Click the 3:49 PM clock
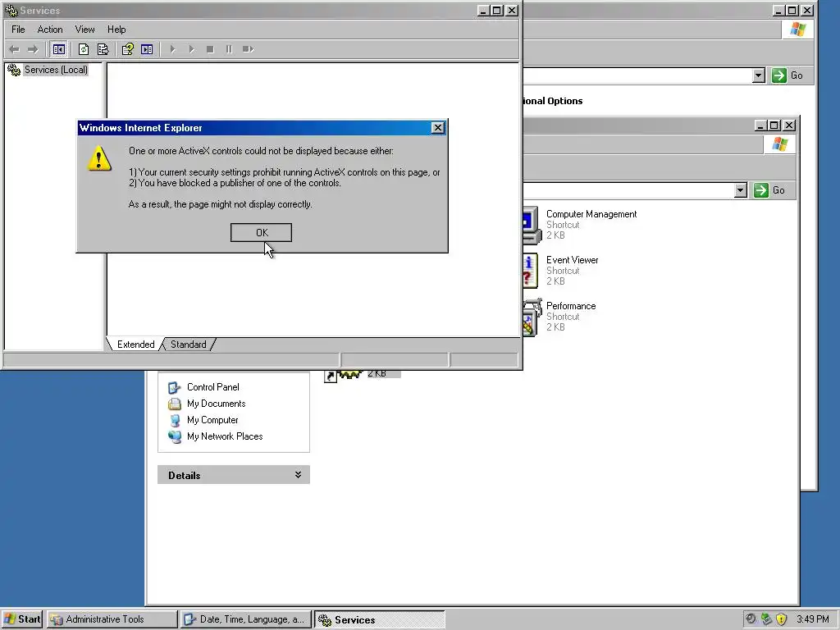 pyautogui.click(x=813, y=619)
